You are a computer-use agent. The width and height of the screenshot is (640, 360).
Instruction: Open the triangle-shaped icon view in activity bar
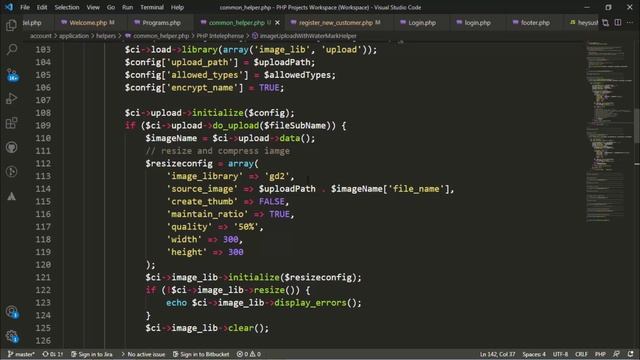coord(11,196)
